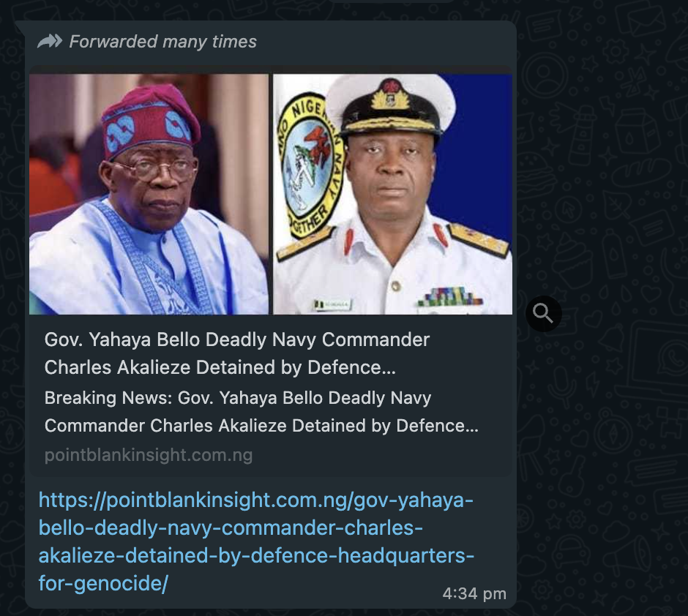Open the left photo of man in red cap
Viewport: 688px width, 616px height.
149,194
